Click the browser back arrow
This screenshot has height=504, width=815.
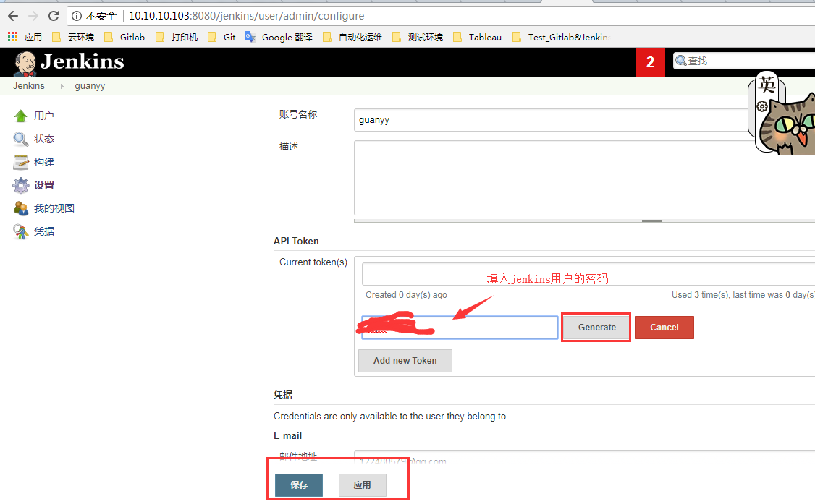click(13, 16)
